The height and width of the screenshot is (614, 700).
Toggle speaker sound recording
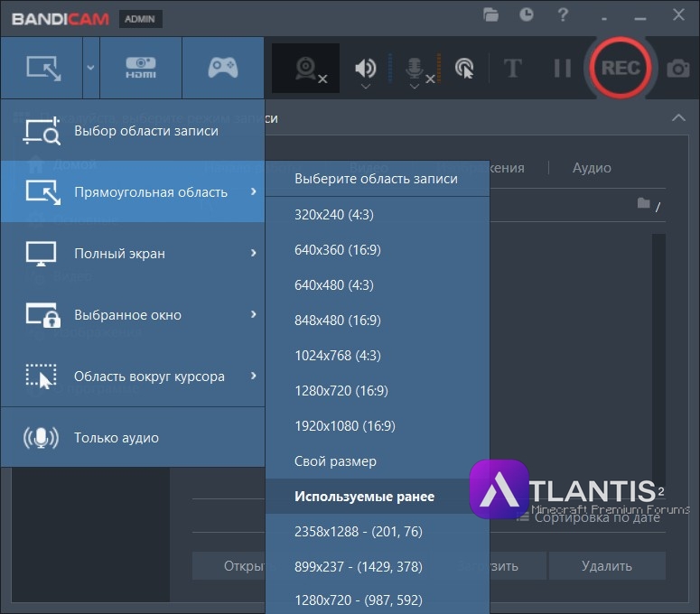[365, 68]
